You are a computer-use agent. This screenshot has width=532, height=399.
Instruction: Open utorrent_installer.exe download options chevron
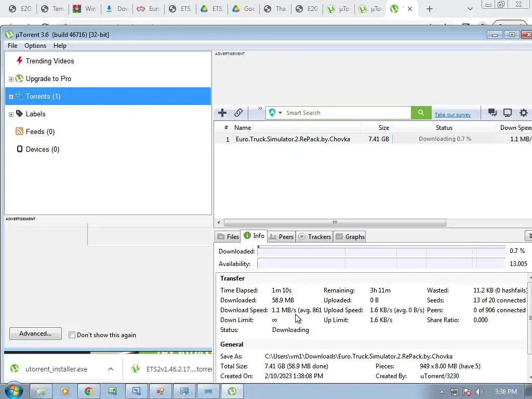[x=111, y=369]
